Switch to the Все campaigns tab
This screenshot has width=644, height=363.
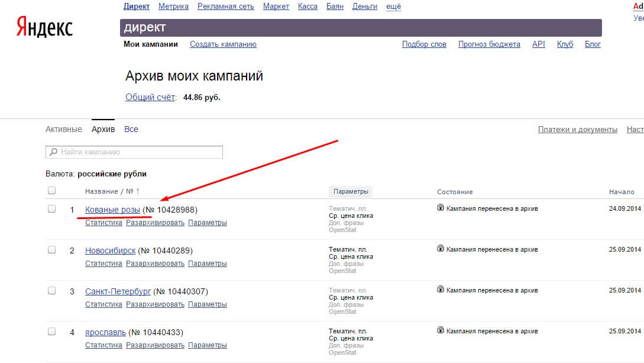coord(131,129)
